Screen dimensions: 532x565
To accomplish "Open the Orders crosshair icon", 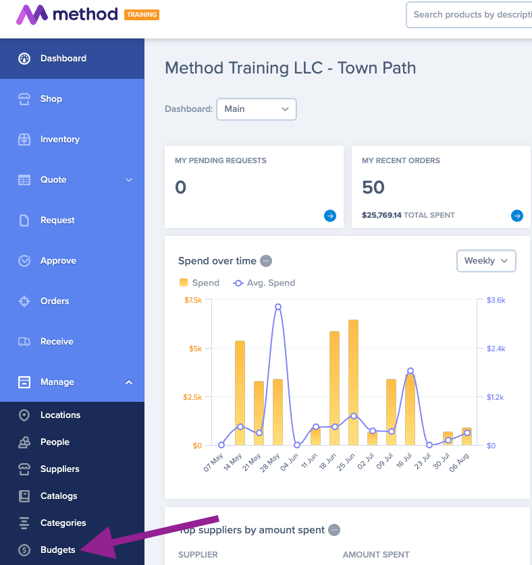I will click(x=24, y=301).
